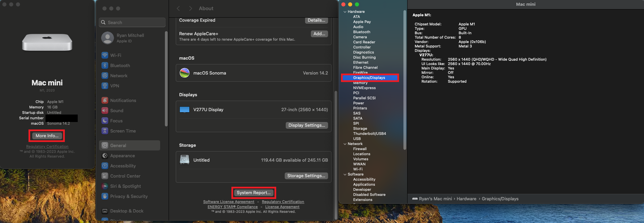Click the V277U Display monitor icon
This screenshot has width=644, height=223.
click(x=185, y=109)
